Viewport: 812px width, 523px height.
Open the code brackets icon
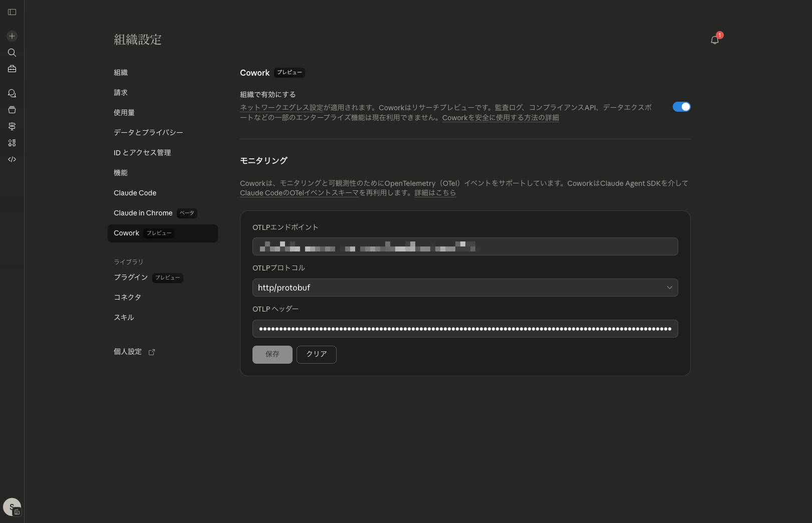click(12, 159)
